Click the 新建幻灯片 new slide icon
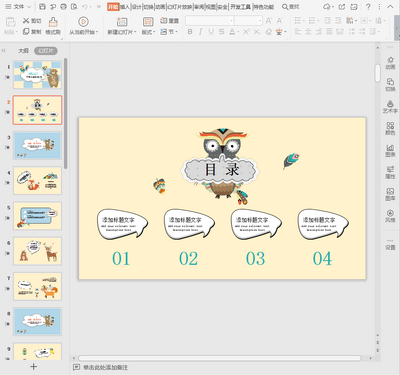Screen dimensions: 400x375 [x=122, y=22]
